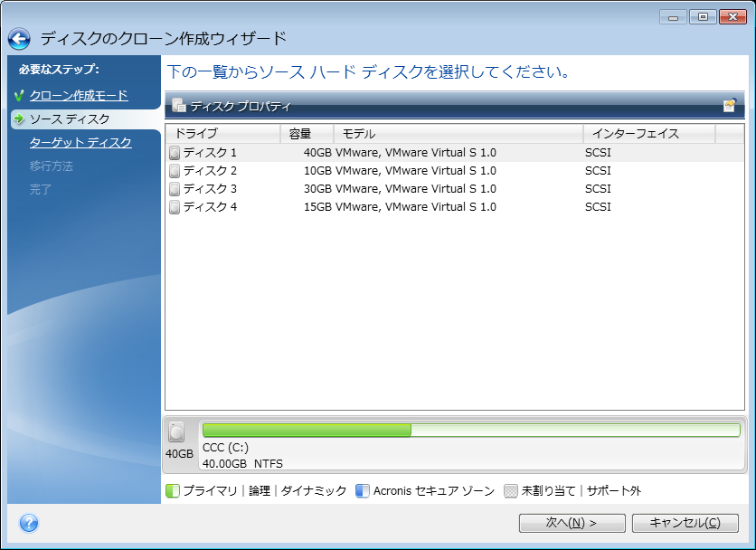Screen dimensions: 756x550
Task: Click the SCSI interface cell of ディスク 4
Action: [598, 207]
